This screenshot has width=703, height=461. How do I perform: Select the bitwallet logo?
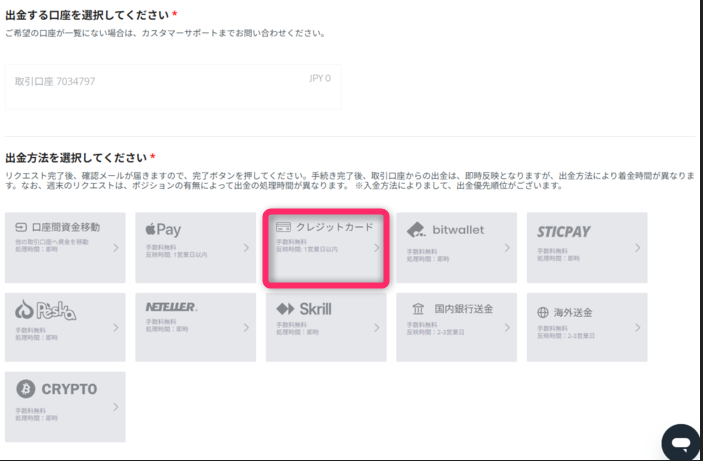(x=445, y=230)
